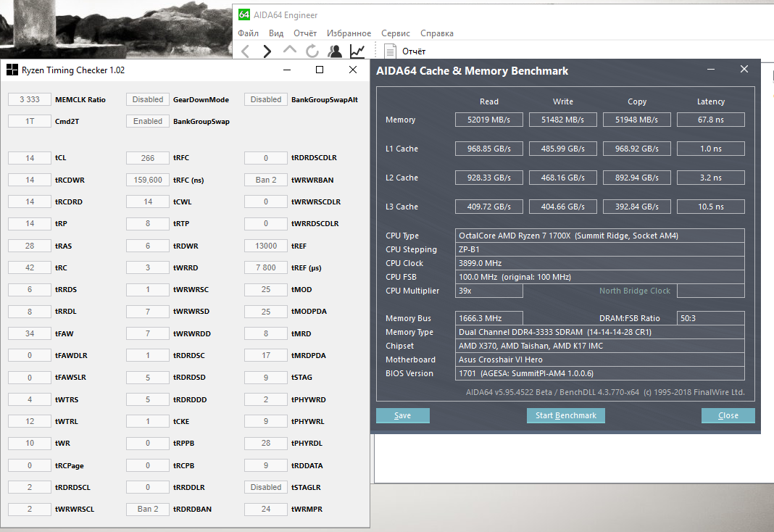Click the empty North Bridge Clock field

[711, 291]
